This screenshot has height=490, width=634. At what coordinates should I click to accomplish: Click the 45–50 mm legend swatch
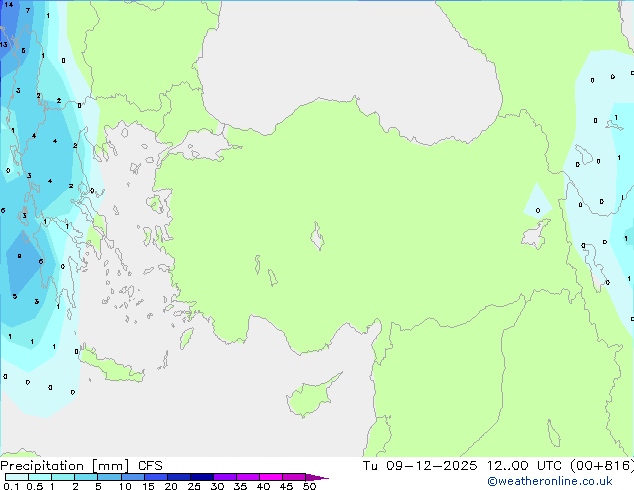click(x=294, y=477)
